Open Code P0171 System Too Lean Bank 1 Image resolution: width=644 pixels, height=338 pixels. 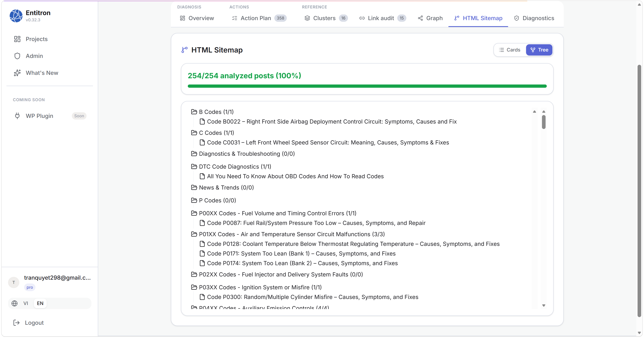[301, 253]
